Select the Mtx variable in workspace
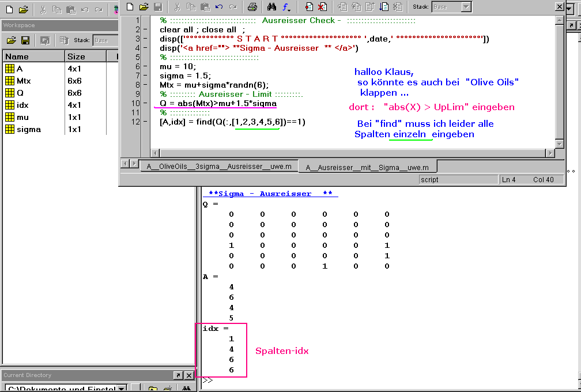 pyautogui.click(x=24, y=81)
